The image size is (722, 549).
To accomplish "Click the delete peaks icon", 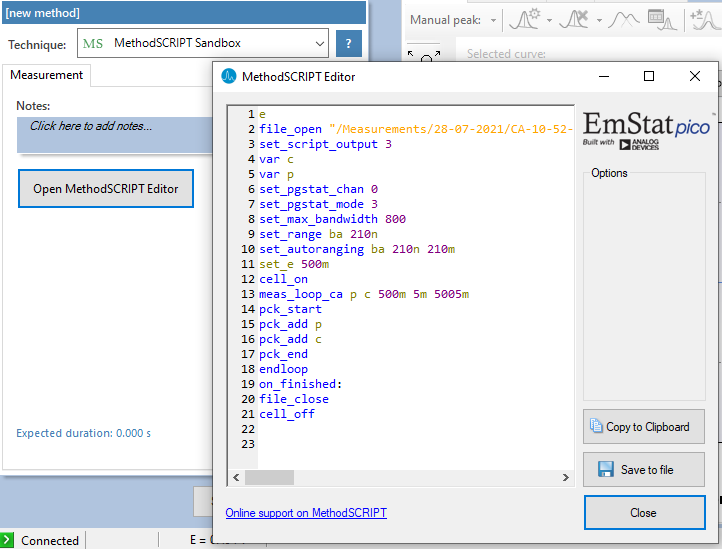I will tap(574, 19).
